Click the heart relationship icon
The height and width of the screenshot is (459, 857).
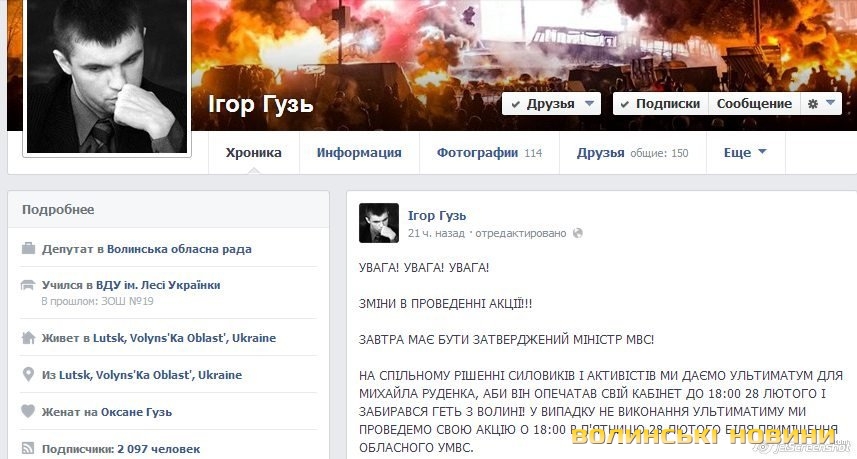coord(28,411)
